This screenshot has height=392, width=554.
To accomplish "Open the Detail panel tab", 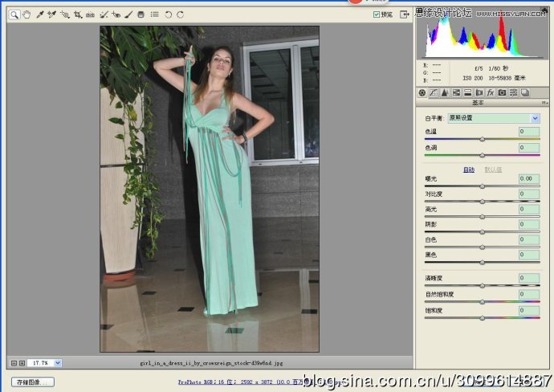I will pyautogui.click(x=445, y=93).
